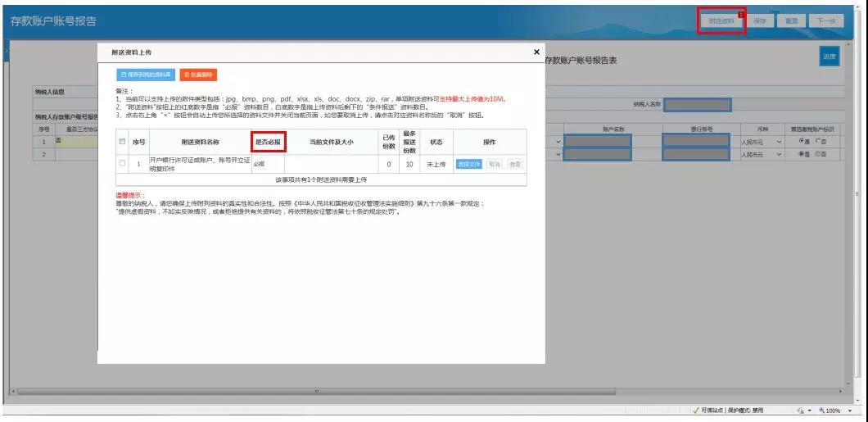Click the 取消 button in the operations column
868x422 pixels.
click(x=494, y=164)
